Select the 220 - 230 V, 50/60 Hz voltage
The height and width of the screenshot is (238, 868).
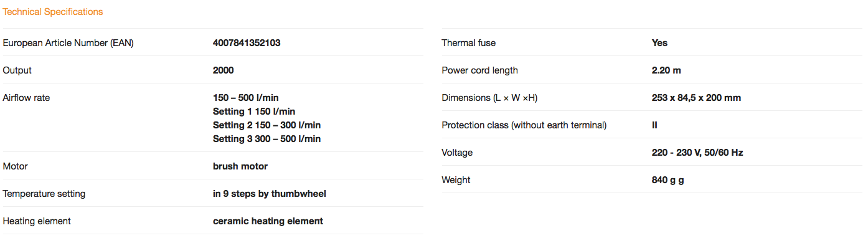(x=697, y=153)
